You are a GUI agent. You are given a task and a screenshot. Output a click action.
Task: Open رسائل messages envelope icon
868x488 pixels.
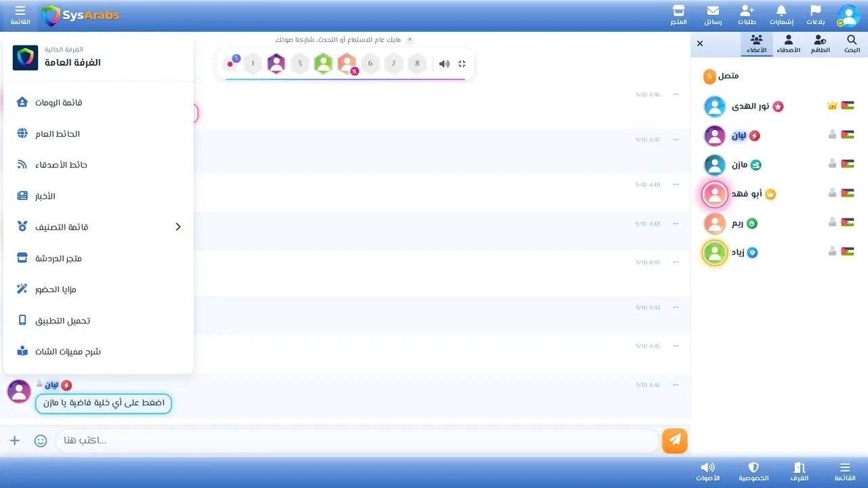[x=713, y=15]
